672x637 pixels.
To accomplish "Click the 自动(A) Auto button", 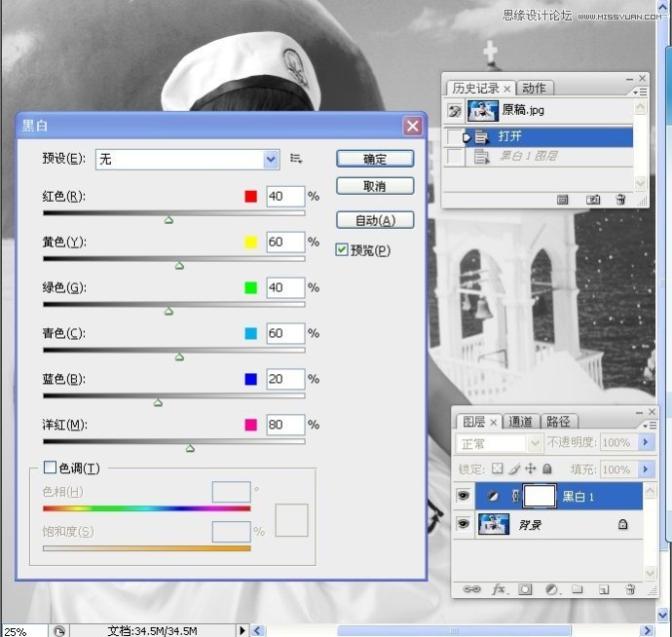I will [375, 220].
